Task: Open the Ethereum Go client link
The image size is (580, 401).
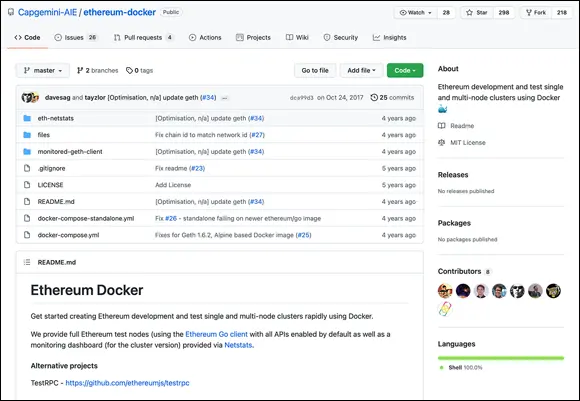Action: coord(216,334)
